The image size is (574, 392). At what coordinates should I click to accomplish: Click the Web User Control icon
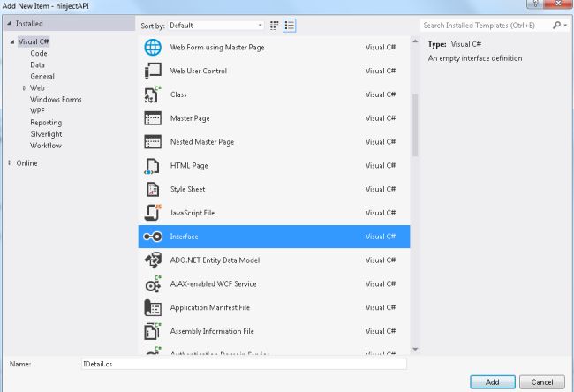(x=153, y=71)
